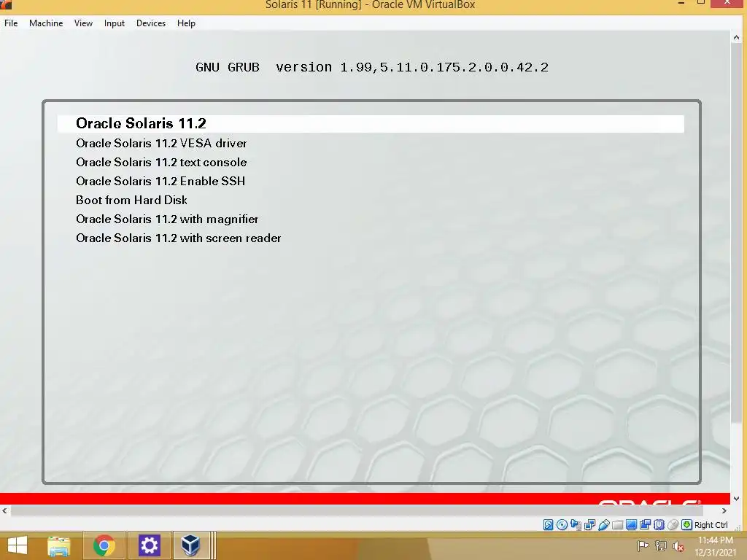Select Boot from Hard Disk entry
Image resolution: width=747 pixels, height=560 pixels.
(131, 200)
